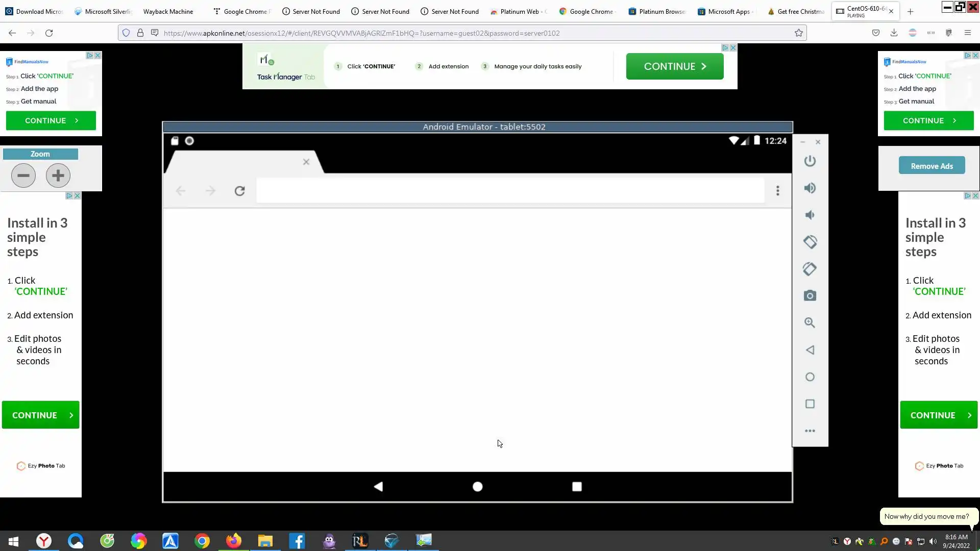
Task: Open Firefox hamburger application menu
Action: (x=967, y=33)
